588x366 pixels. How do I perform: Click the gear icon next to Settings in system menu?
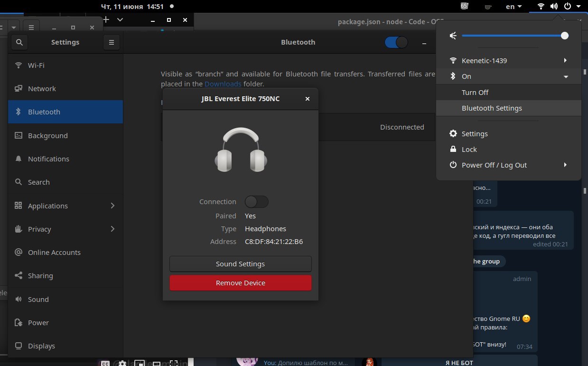click(x=453, y=134)
